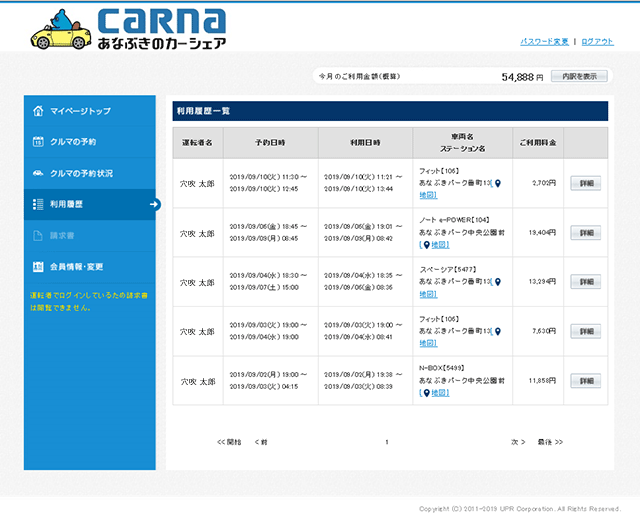The image size is (640, 520).
Task: Click calendar icon beside クルマの予約
Action: [x=37, y=142]
